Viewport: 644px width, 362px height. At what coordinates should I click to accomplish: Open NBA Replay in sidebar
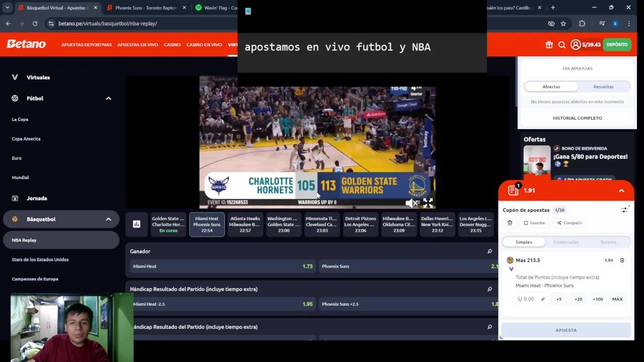tap(61, 240)
